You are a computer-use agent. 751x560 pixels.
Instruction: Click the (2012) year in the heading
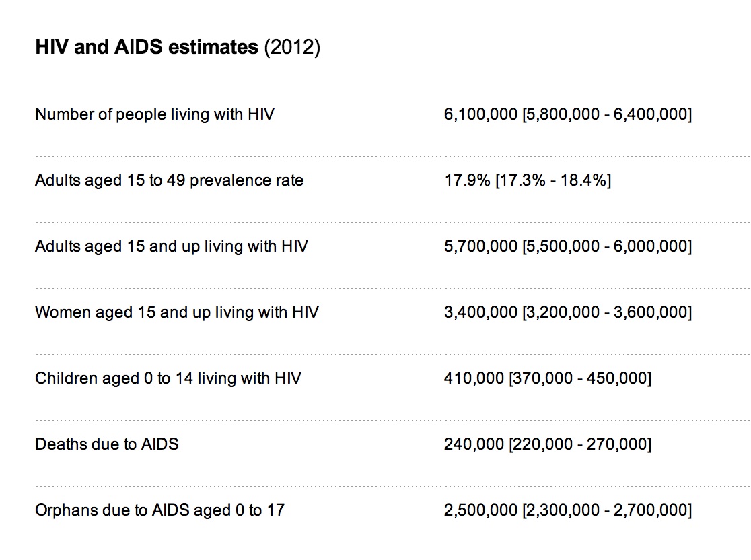click(292, 47)
